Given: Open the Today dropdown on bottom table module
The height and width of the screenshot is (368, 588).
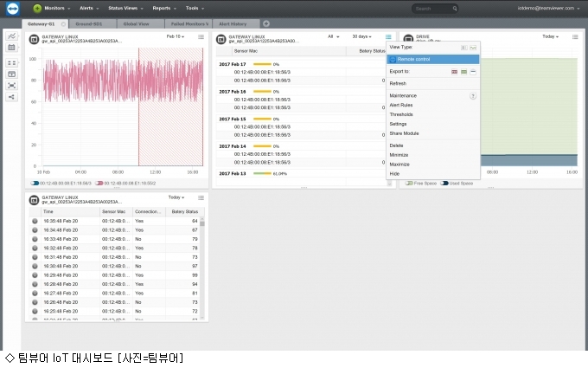Looking at the screenshot, I should pos(176,197).
